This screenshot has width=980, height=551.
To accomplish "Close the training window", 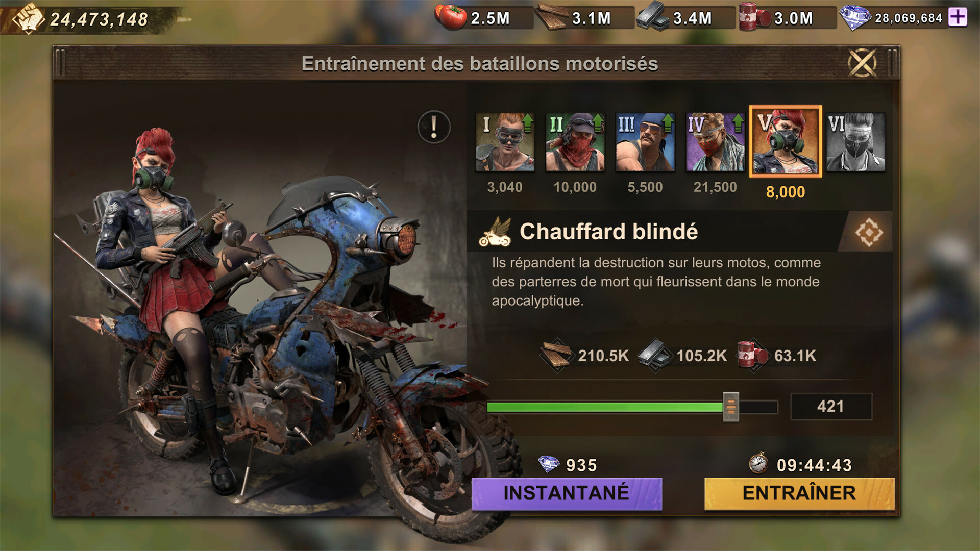I will click(862, 63).
